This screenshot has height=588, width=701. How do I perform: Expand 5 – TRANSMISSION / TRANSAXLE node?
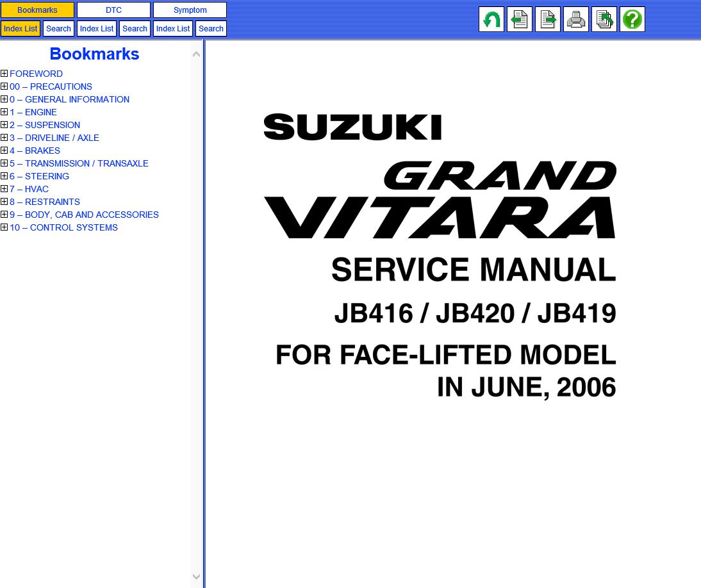4,163
